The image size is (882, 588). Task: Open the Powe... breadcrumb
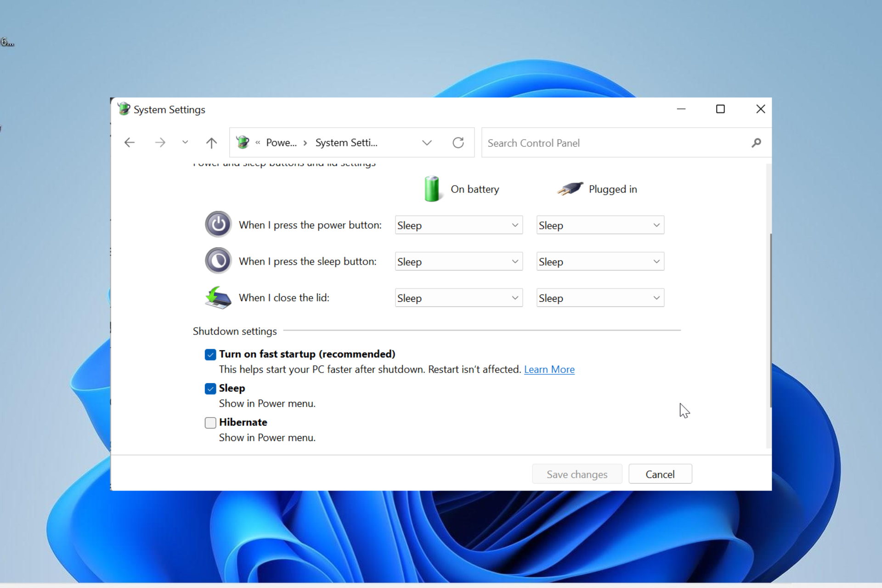tap(281, 143)
